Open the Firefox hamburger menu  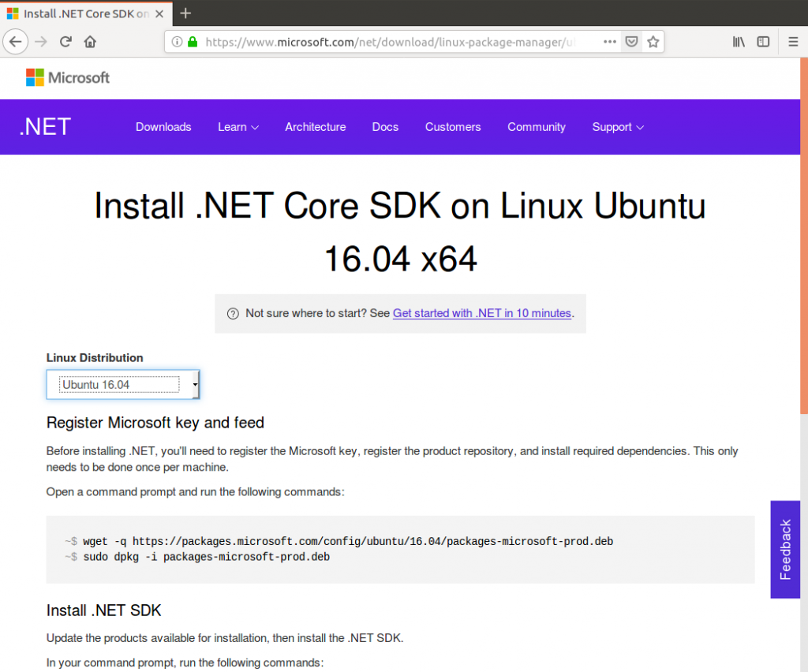click(793, 42)
